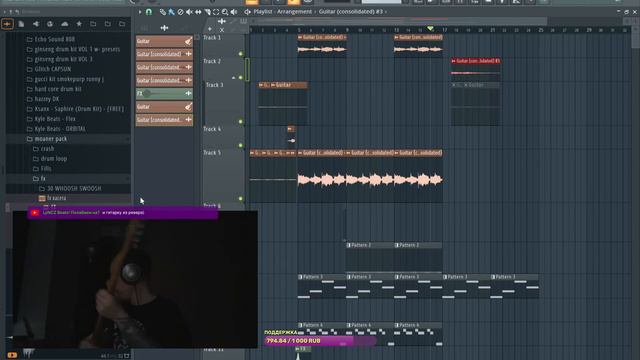Click the donation progress bar 794.84 / 1 000 RUB
Image resolution: width=640 pixels, height=360 pixels.
(x=320, y=341)
